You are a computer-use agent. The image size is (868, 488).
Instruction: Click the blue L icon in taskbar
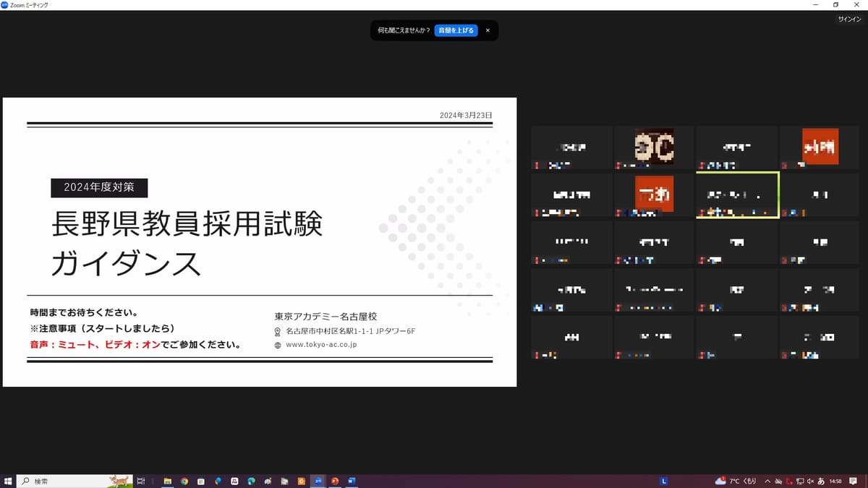click(x=664, y=481)
